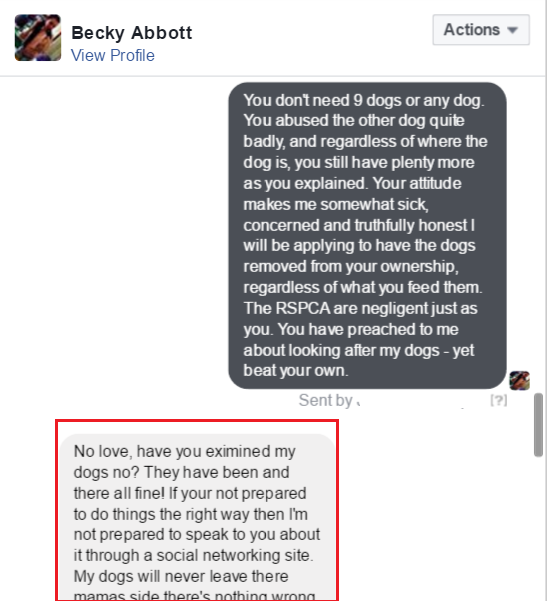547x601 pixels.
Task: Select the dark sent message bubble
Action: click(367, 236)
